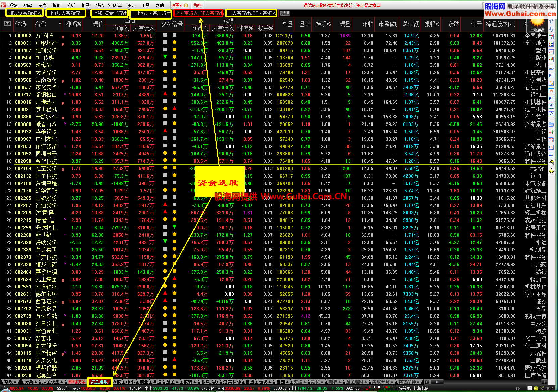Click the red dotted square icon in sidebar
The image size is (558, 392).
pyautogui.click(x=551, y=140)
